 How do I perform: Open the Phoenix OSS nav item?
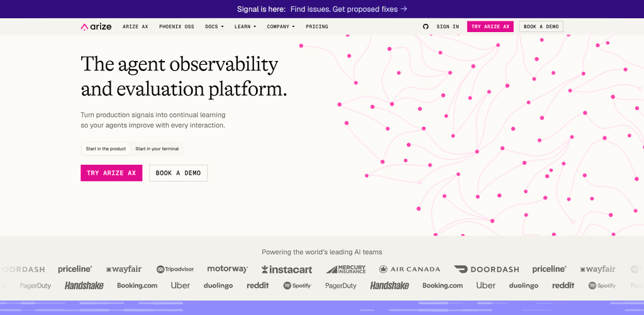pos(177,26)
